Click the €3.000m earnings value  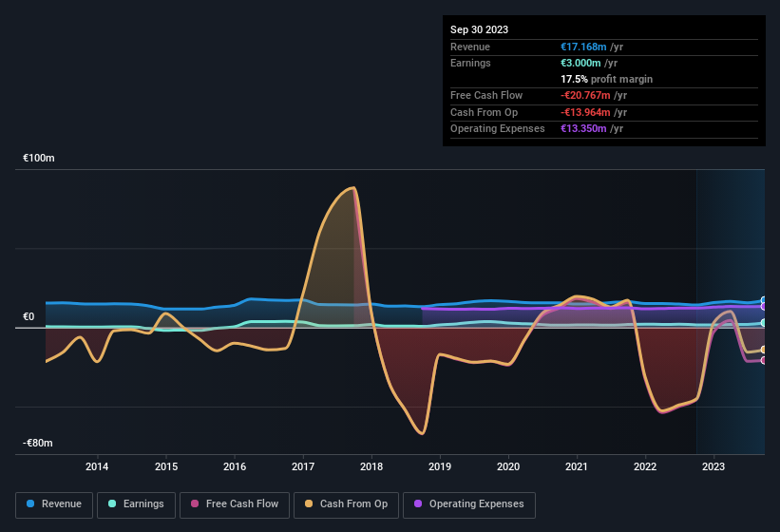coord(580,63)
